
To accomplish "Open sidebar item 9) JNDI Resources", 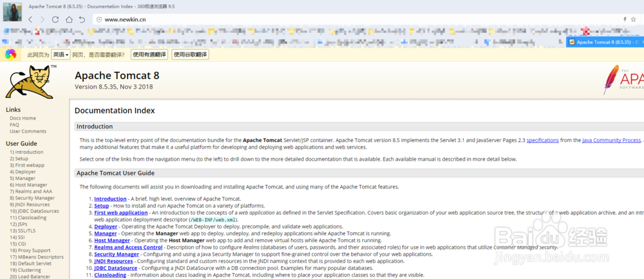I will click(30, 204).
